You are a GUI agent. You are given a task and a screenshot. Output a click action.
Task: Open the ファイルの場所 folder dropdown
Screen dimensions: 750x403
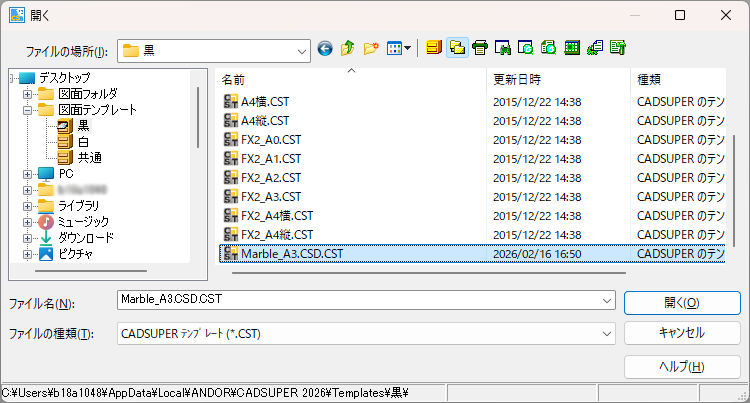301,49
